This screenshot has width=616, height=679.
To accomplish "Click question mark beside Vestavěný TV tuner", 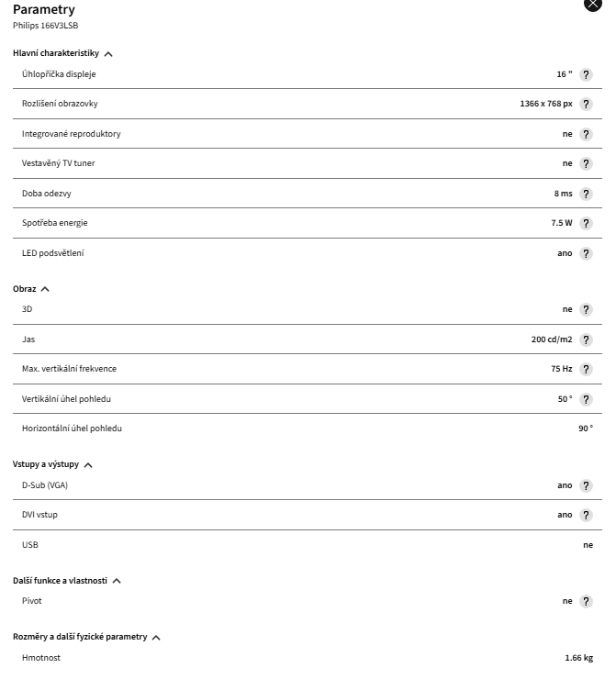I will [x=587, y=163].
